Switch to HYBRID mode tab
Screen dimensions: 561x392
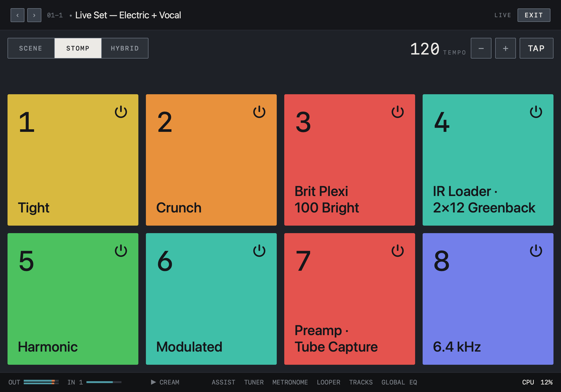[x=125, y=48]
